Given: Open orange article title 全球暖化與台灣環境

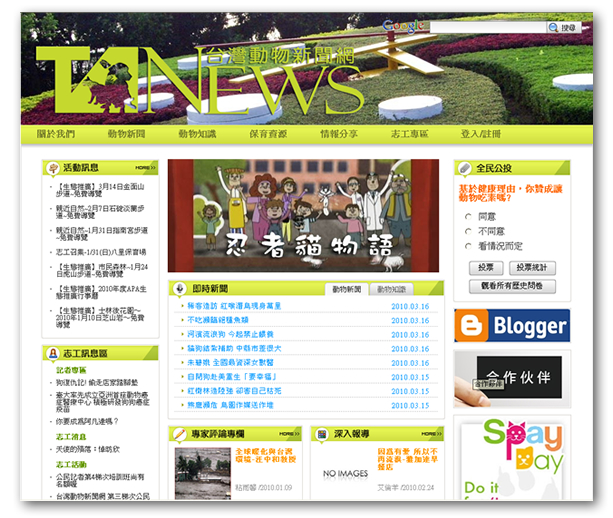Looking at the screenshot, I should click(266, 455).
